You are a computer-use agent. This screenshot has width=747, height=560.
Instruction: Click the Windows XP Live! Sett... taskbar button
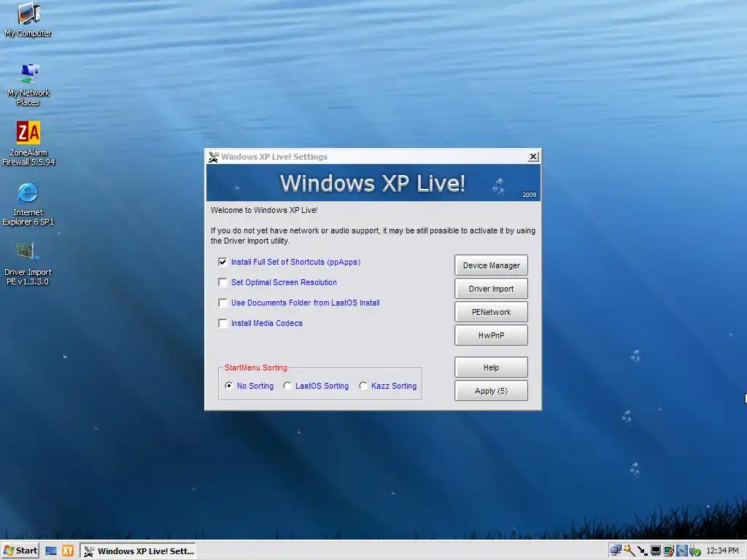(x=138, y=551)
